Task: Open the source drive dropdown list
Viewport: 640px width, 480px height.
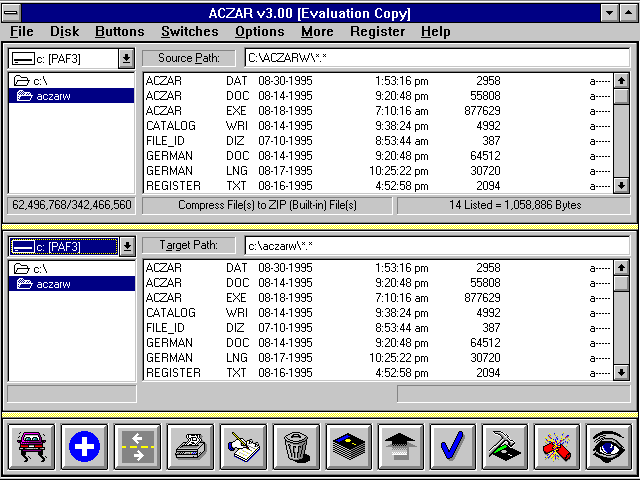Action: 126,59
